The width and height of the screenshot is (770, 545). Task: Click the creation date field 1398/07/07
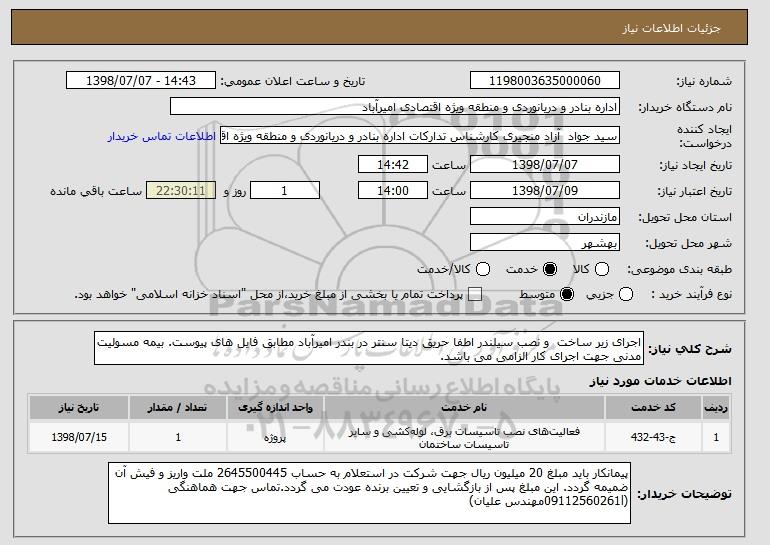pyautogui.click(x=545, y=164)
